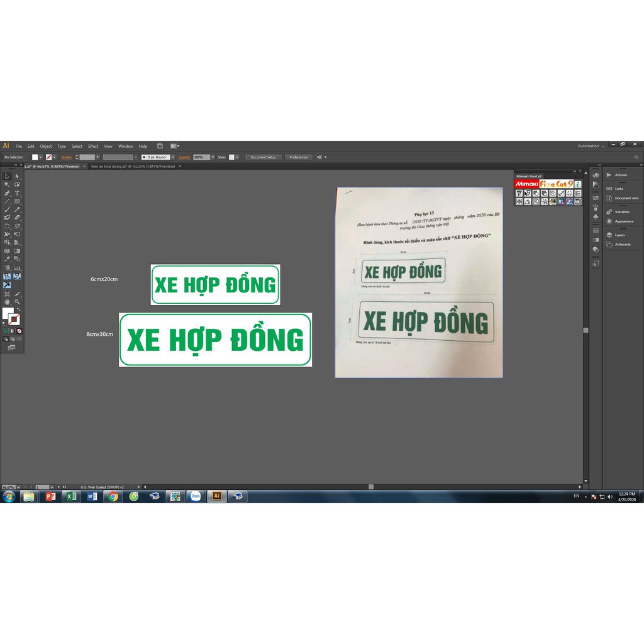Click the Preferences button
This screenshot has width=644, height=644.
click(x=298, y=157)
